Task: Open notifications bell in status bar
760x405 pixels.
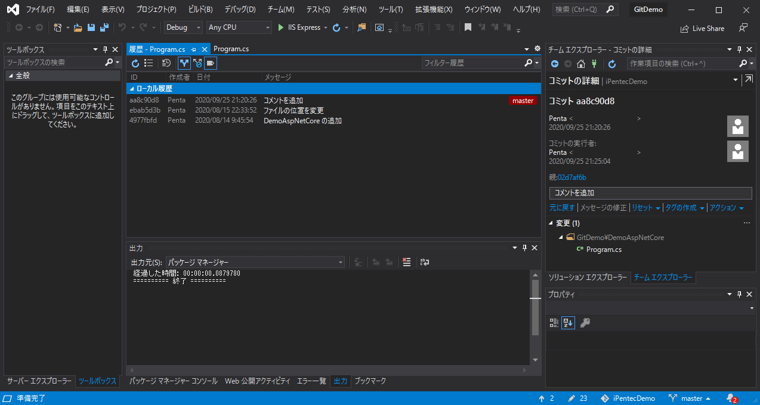Action: (731, 398)
